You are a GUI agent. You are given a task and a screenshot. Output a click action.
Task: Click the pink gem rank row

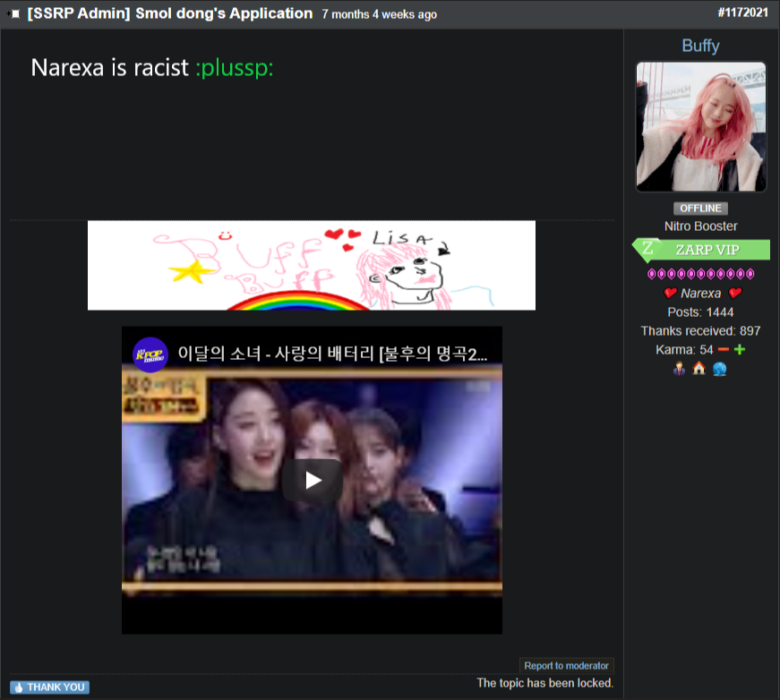click(x=701, y=274)
